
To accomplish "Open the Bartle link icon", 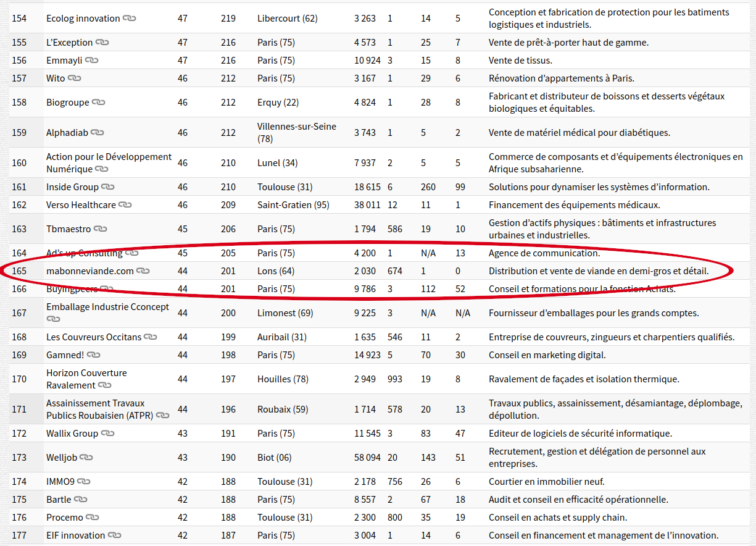I will tap(81, 500).
